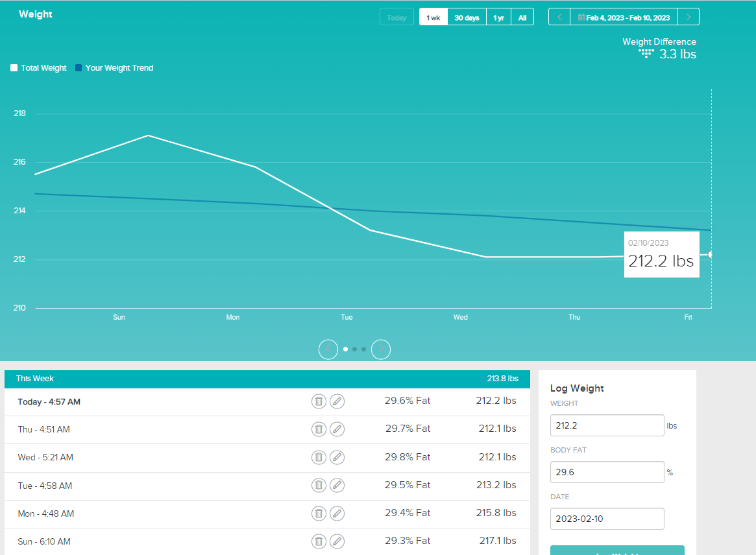The width and height of the screenshot is (756, 555).
Task: Show All weight history
Action: (522, 18)
